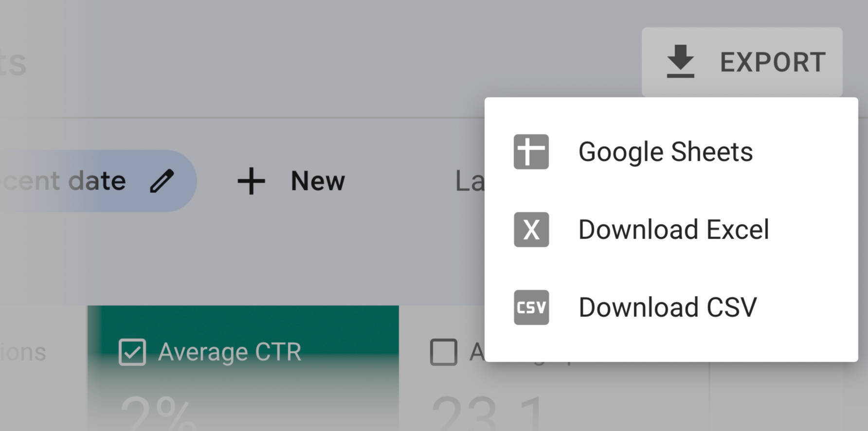Click the checked box icon on Average CTR
The image size is (868, 431).
point(133,352)
